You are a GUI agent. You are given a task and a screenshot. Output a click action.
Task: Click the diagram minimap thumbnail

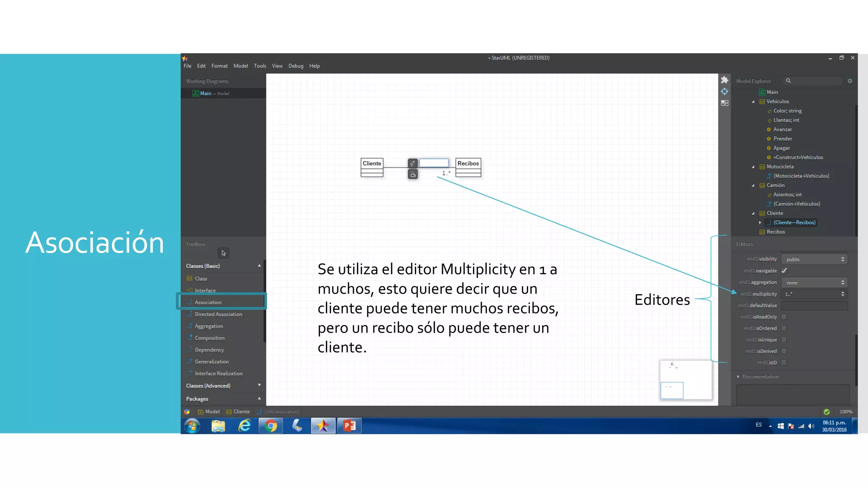click(685, 380)
